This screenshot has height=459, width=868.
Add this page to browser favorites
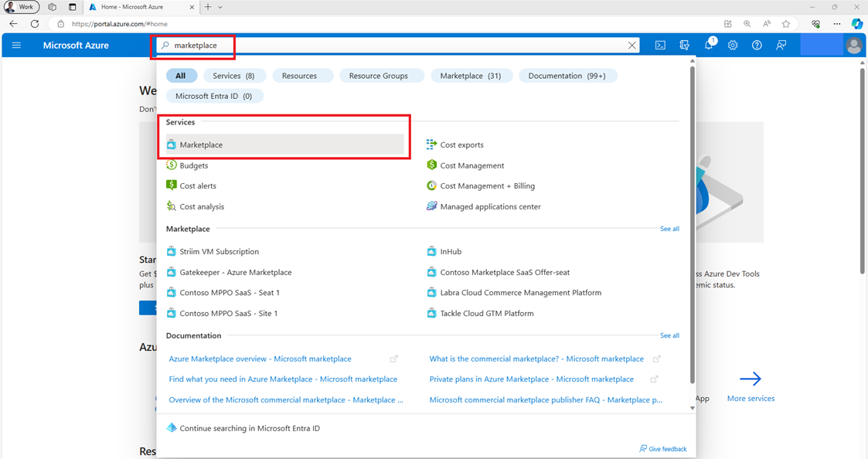785,24
